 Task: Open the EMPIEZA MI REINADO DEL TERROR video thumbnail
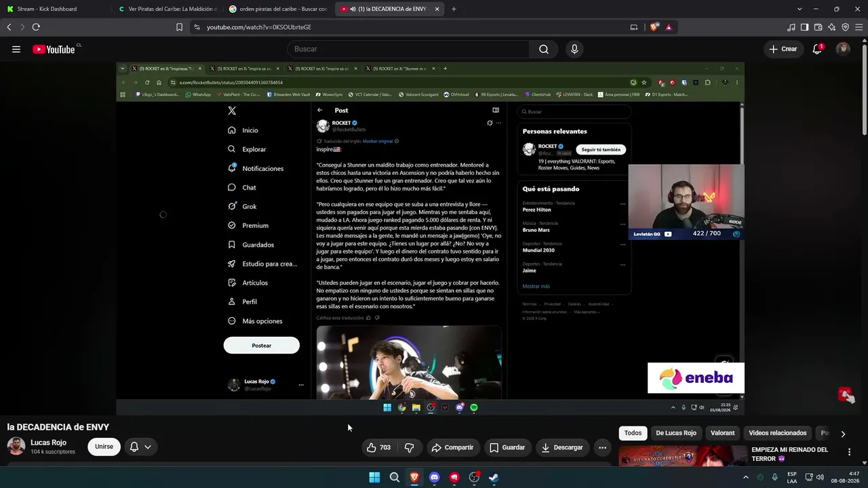point(682,455)
